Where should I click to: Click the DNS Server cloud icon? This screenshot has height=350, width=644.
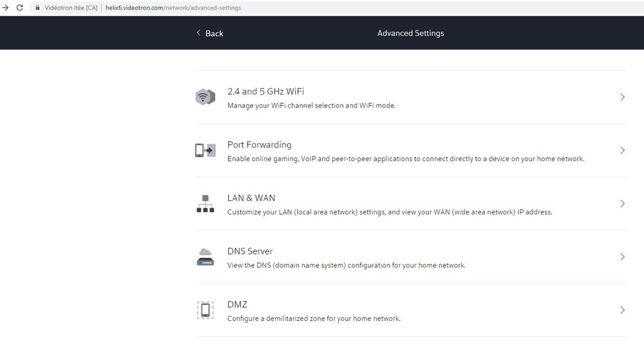(x=205, y=257)
